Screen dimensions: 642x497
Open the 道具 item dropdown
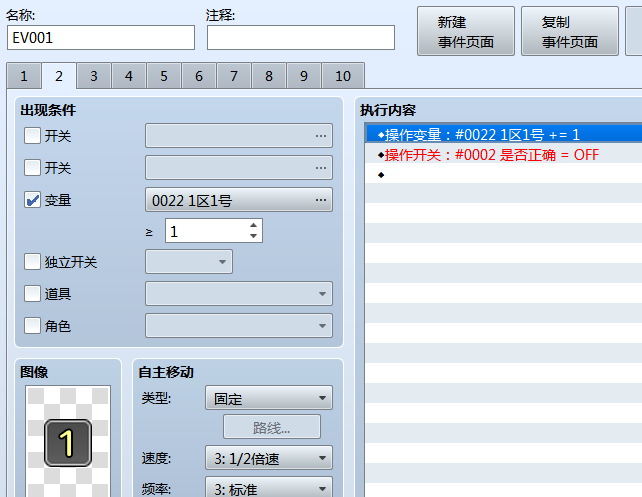pos(239,294)
